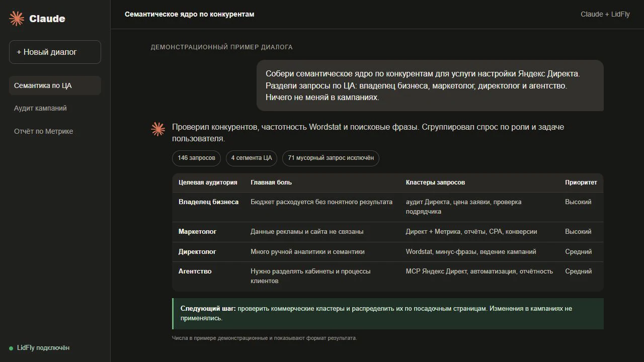Click the Кластеры запросов column header

coord(435,183)
